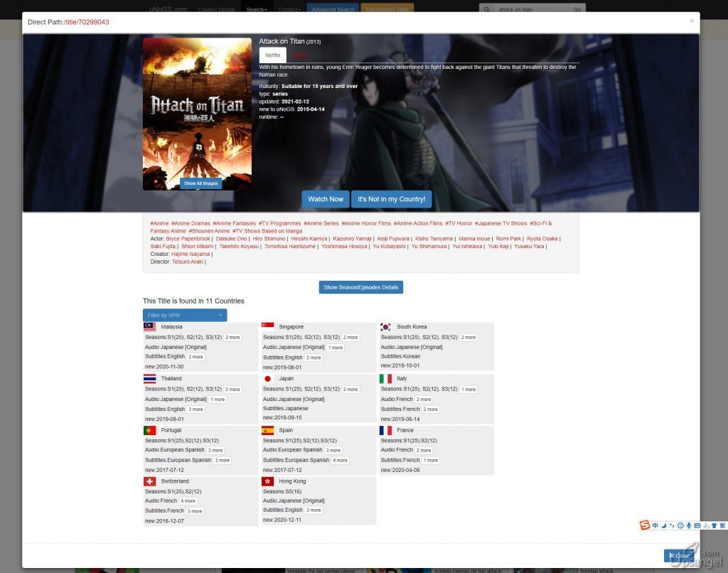Expand Singapore audio with the 1 more badge
Screen dimensions: 728x573
click(x=336, y=348)
